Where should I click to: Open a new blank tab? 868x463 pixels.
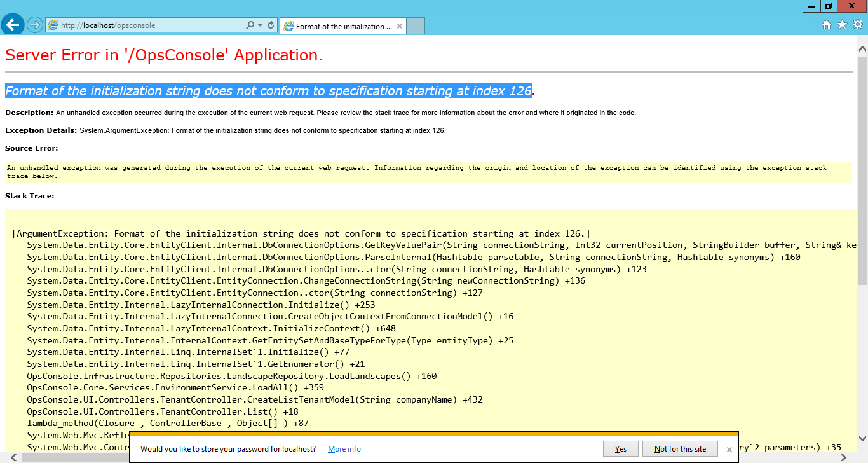[416, 27]
